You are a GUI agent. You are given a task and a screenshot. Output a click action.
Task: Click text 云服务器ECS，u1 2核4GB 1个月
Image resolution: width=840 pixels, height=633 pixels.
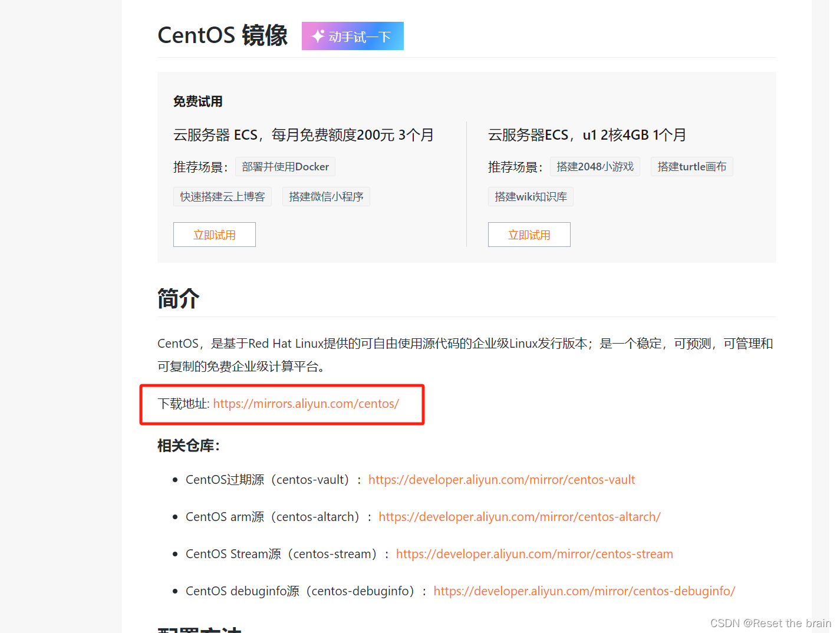point(587,135)
